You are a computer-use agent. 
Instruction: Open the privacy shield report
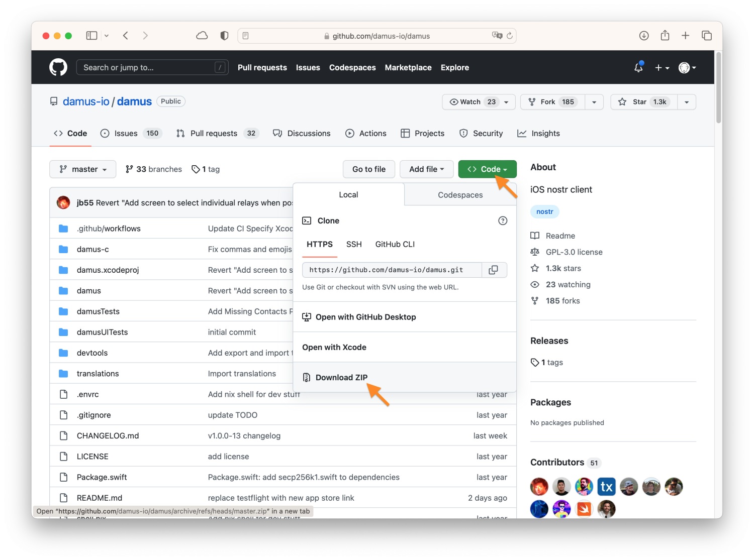[x=224, y=36]
